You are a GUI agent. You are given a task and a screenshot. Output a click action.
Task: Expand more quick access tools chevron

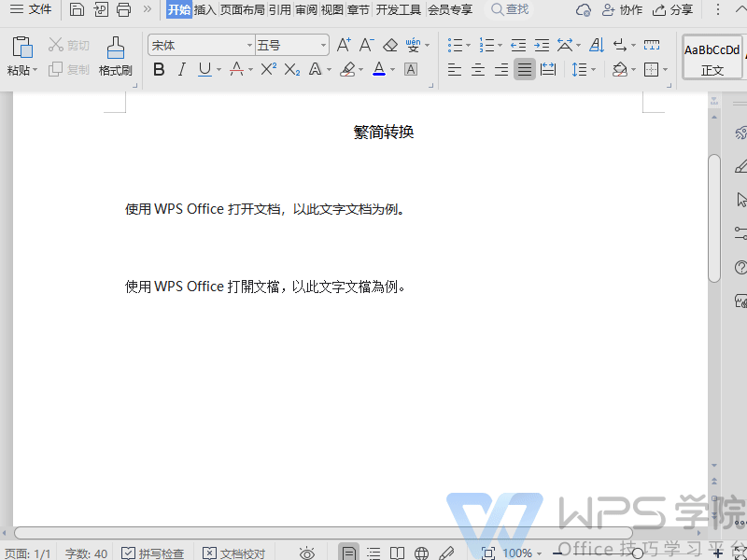(148, 9)
